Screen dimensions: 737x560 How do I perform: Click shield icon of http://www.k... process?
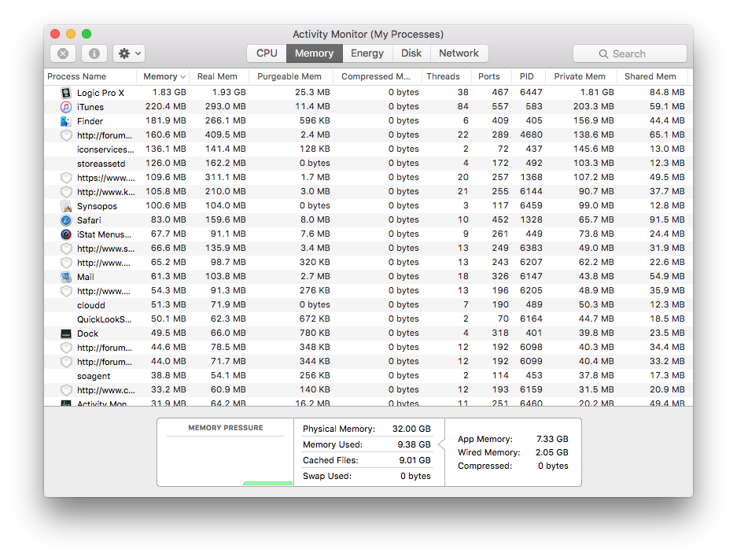pyautogui.click(x=66, y=192)
